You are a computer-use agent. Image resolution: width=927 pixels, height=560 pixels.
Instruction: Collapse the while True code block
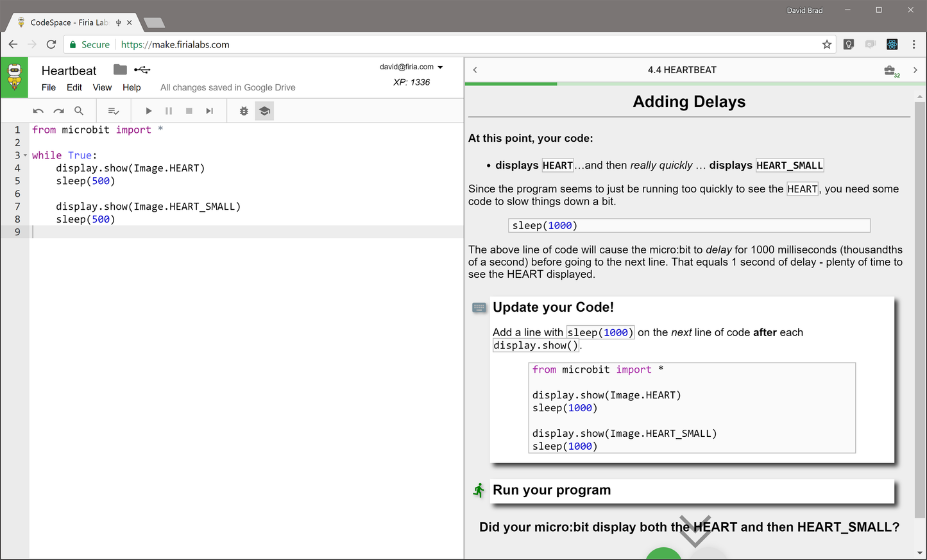pyautogui.click(x=26, y=155)
